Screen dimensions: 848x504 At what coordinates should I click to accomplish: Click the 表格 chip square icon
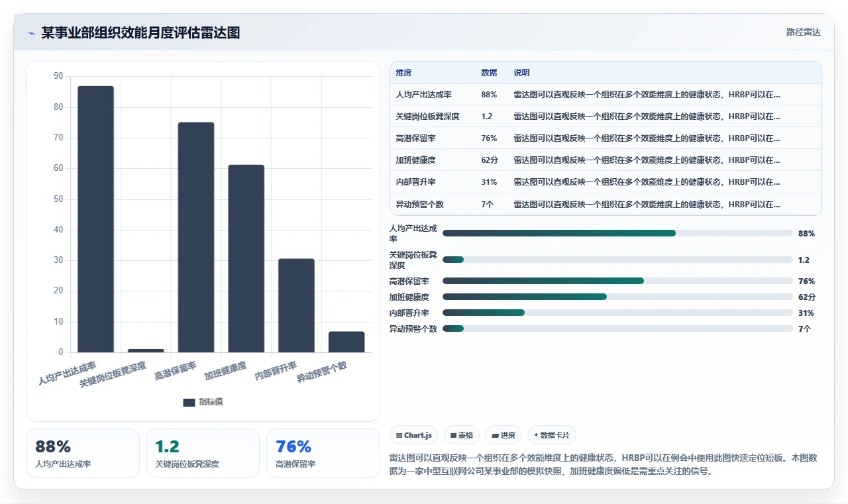[453, 436]
